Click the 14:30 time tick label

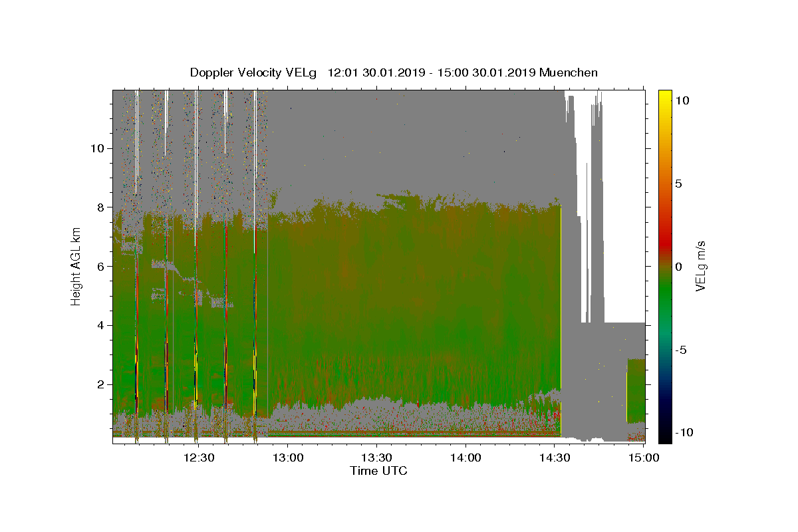pos(555,457)
